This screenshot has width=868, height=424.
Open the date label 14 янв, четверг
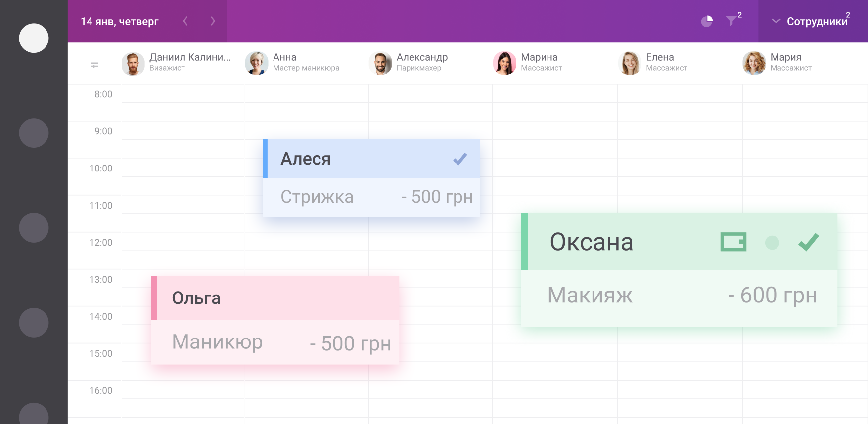pos(120,21)
